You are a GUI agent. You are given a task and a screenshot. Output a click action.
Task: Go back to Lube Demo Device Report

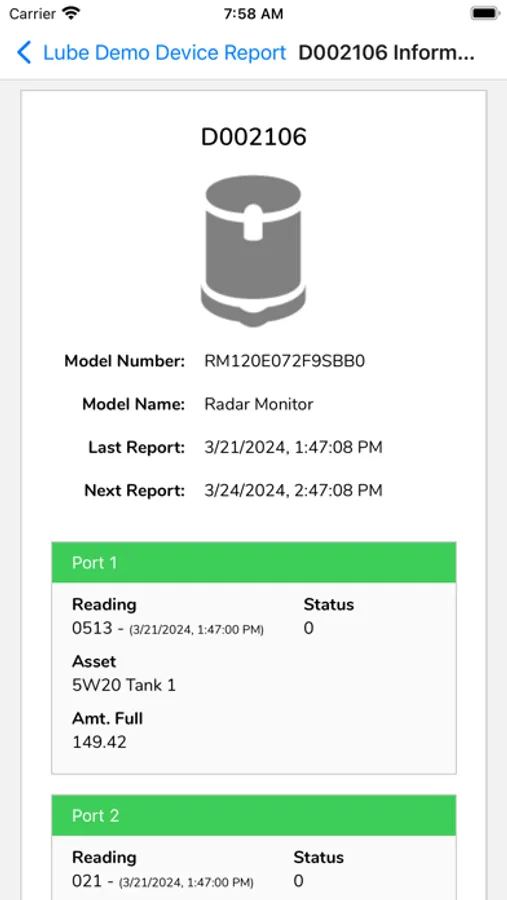click(164, 53)
